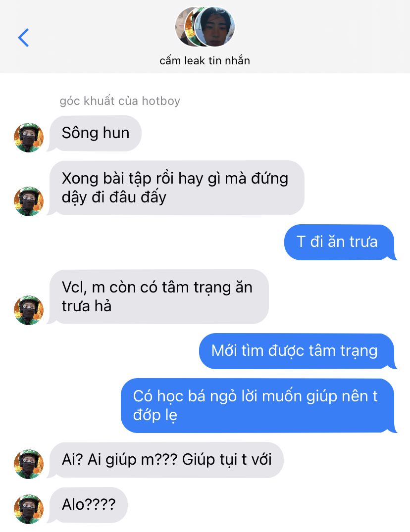This screenshot has height=532, width=410.
Task: Open the group avatar at top
Action: (205, 26)
